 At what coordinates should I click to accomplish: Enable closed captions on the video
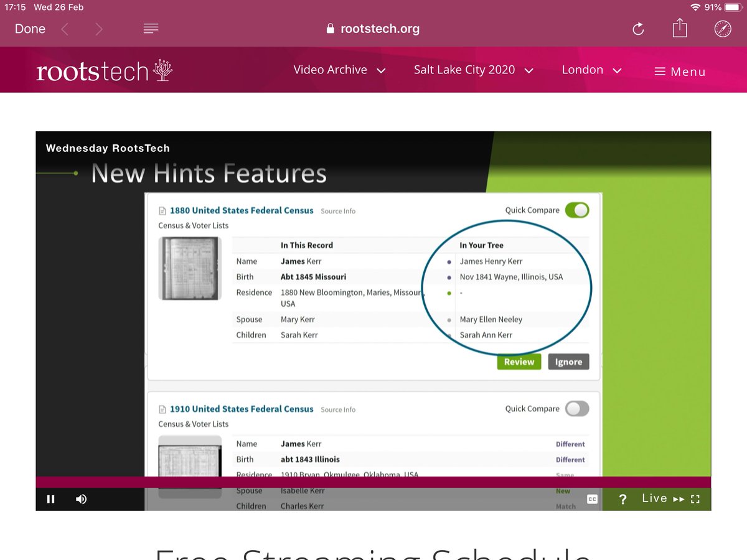(x=592, y=498)
